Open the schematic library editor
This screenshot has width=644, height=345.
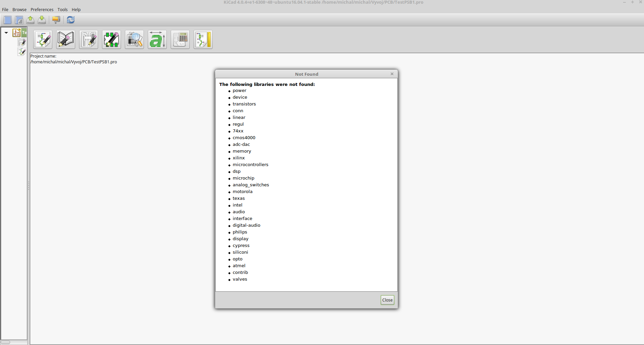(x=66, y=40)
